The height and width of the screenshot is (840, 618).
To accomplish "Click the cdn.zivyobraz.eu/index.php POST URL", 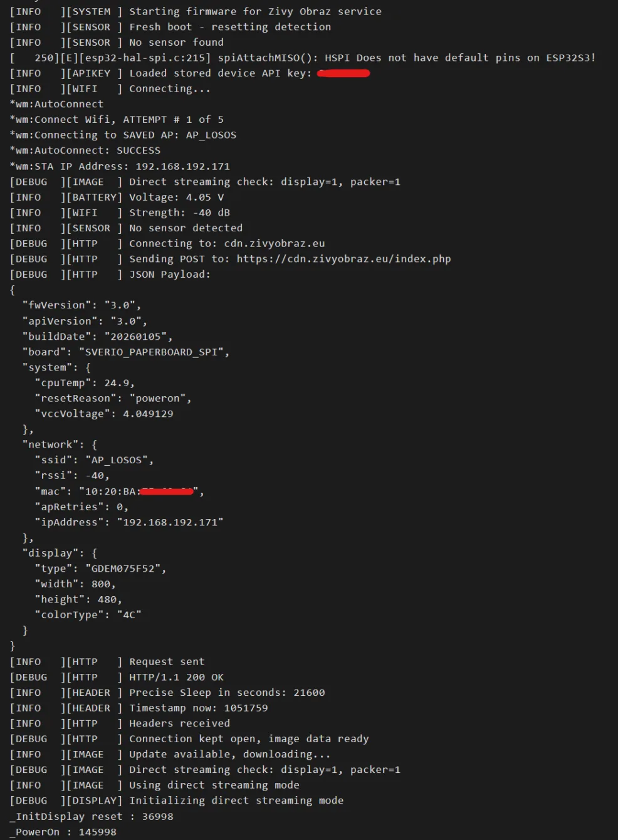I will click(343, 259).
